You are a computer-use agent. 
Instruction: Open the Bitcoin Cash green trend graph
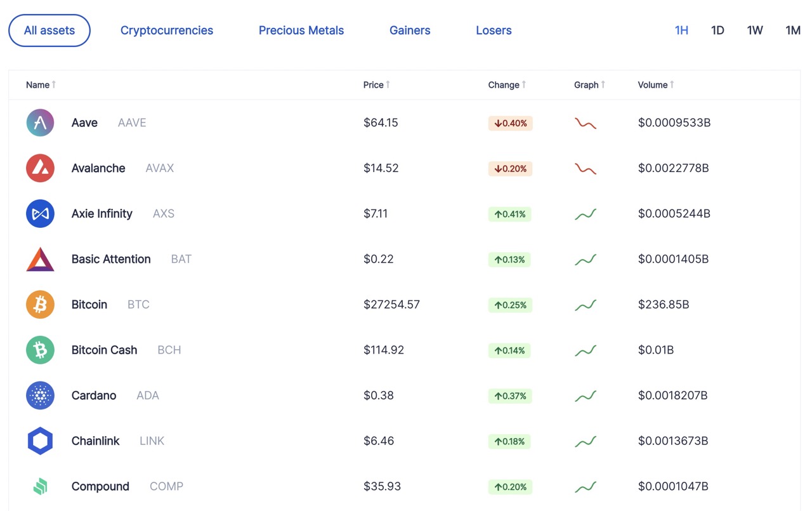point(586,350)
